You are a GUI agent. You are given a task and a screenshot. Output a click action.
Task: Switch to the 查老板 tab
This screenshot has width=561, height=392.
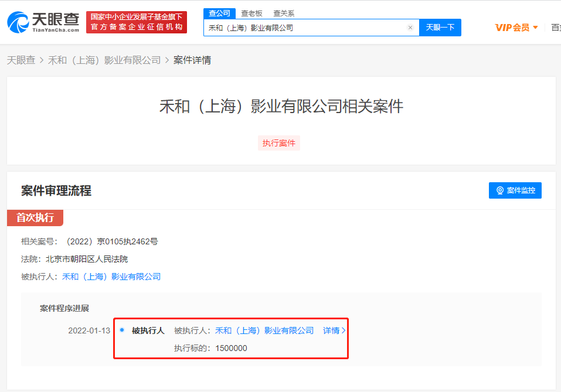[251, 13]
